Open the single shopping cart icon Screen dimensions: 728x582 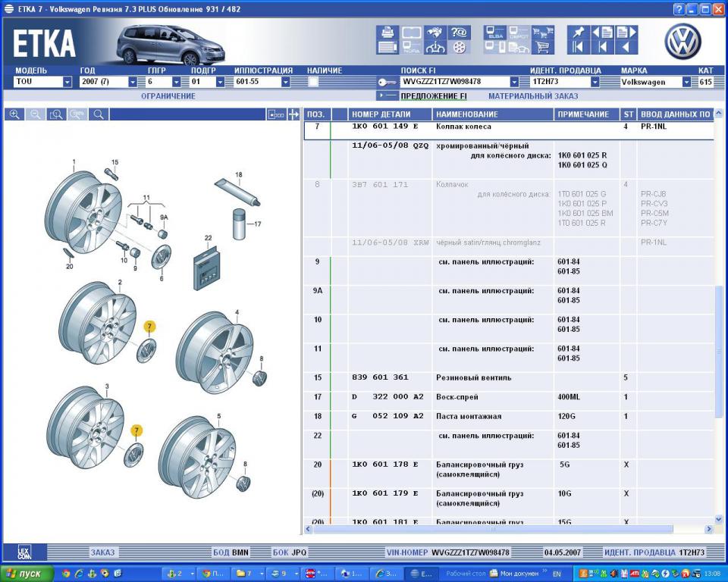543,47
